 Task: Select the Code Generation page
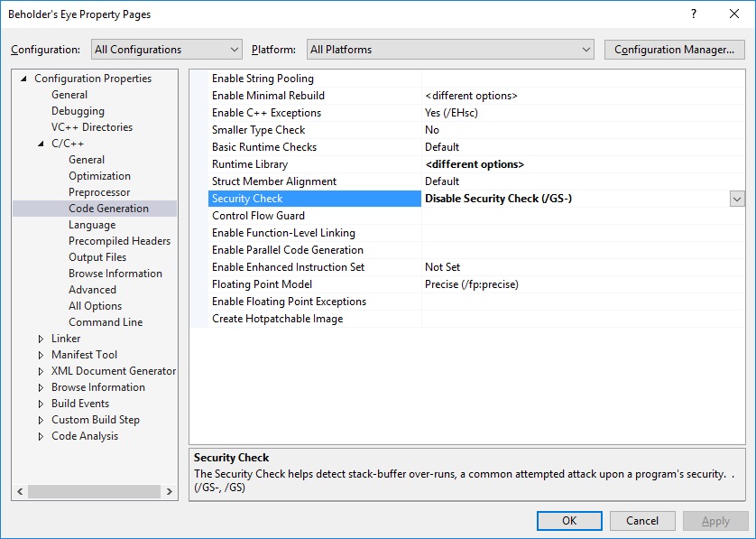pyautogui.click(x=108, y=209)
